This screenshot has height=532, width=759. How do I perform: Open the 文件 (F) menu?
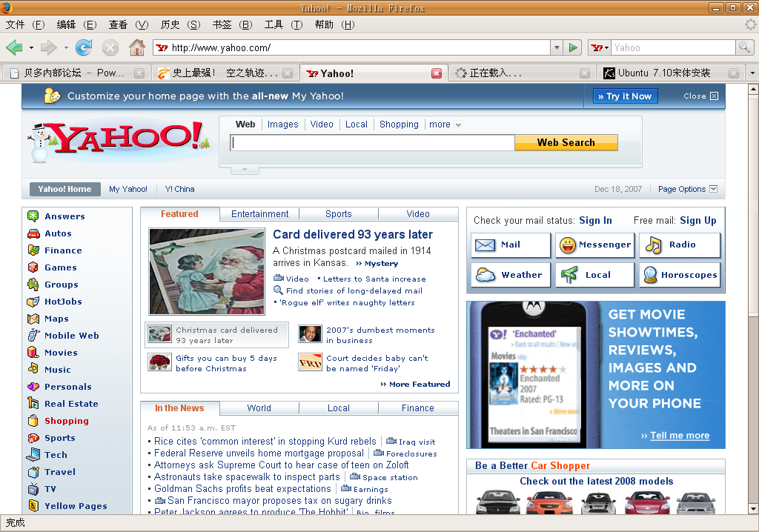[24, 24]
